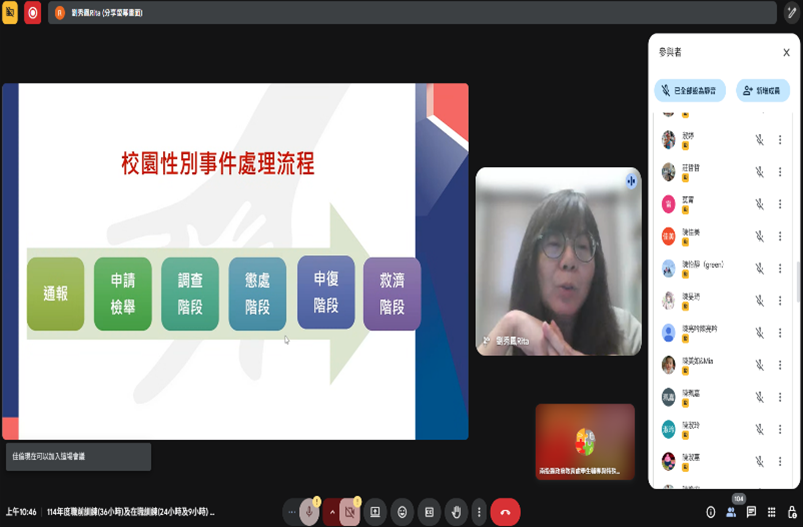The width and height of the screenshot is (803, 527).
Task: Click the muted mic icon beside 陳怡靜 (green)
Action: click(x=759, y=268)
